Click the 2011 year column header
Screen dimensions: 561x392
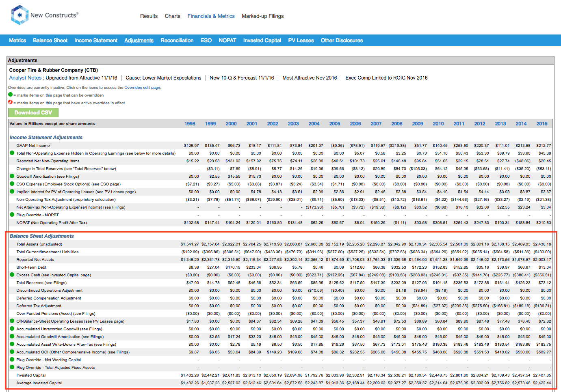click(x=459, y=124)
